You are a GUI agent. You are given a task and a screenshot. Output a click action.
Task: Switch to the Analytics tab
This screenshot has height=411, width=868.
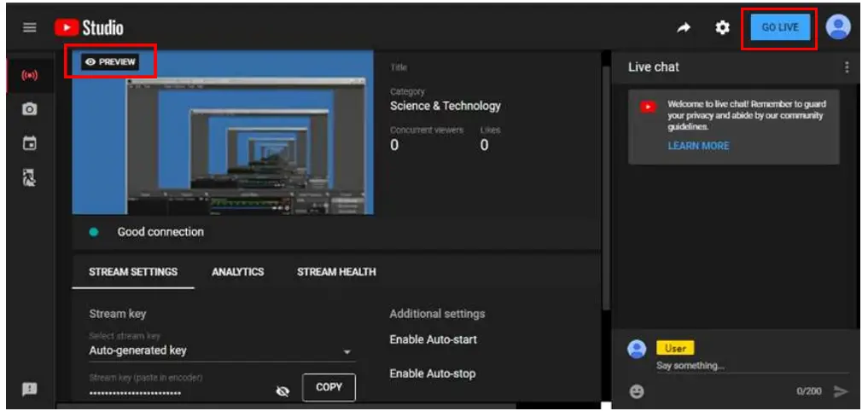(x=237, y=272)
